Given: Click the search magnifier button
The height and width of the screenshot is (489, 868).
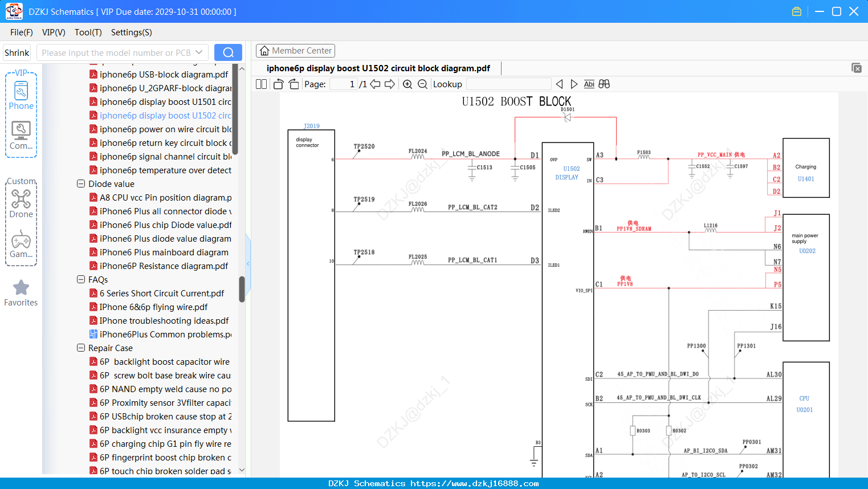Looking at the screenshot, I should coord(228,52).
